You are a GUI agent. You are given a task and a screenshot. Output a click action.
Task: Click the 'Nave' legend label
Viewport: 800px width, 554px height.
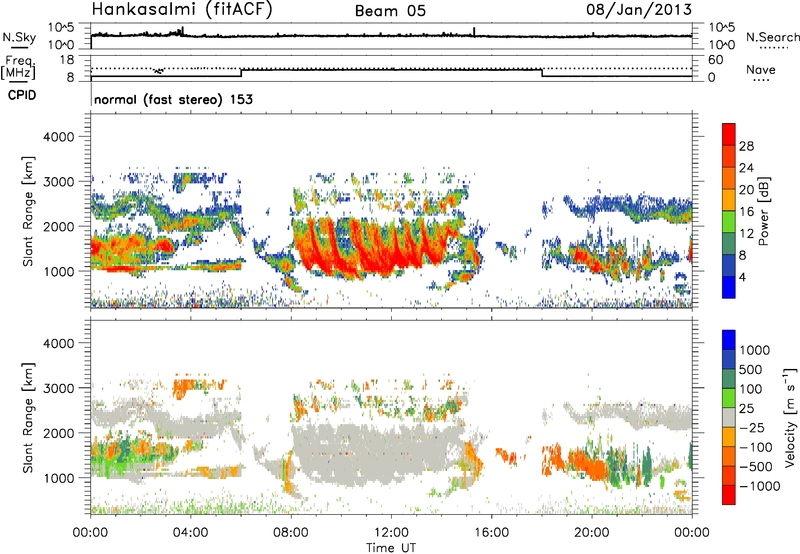click(761, 70)
